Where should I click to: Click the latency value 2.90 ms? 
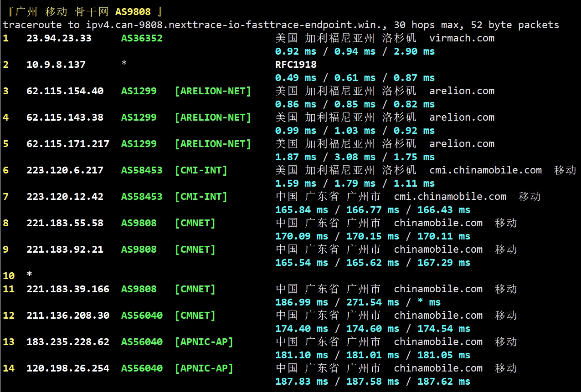click(x=414, y=51)
